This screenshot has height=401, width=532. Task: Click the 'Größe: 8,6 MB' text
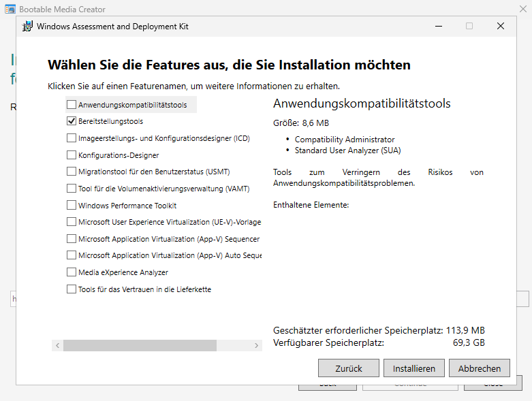301,123
